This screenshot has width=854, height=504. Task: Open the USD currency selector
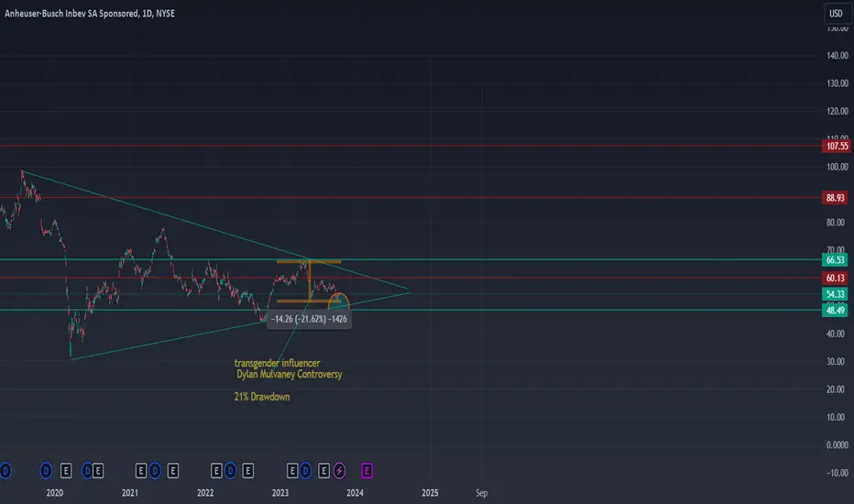click(836, 13)
